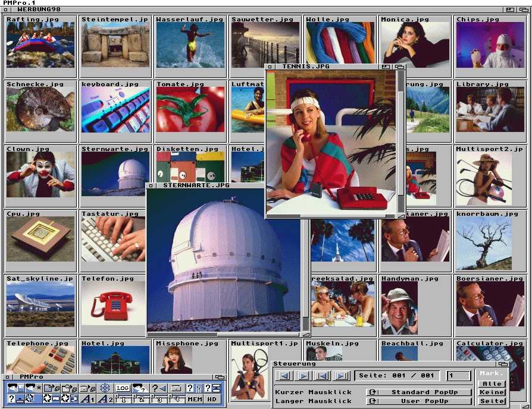Click the CD disc icon in PMPro toolbar
Screen dimensions: 532x409
pos(105,388)
